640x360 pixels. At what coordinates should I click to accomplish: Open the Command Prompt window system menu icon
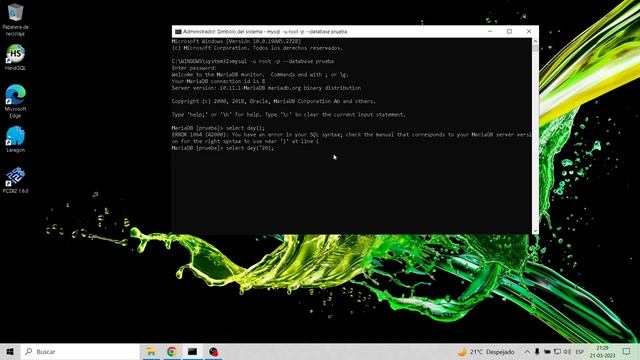point(178,31)
